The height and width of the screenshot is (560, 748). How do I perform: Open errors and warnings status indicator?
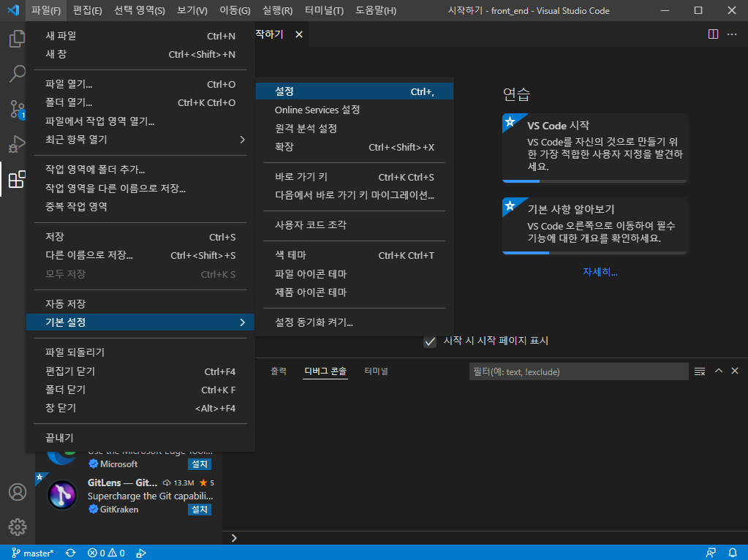106,553
